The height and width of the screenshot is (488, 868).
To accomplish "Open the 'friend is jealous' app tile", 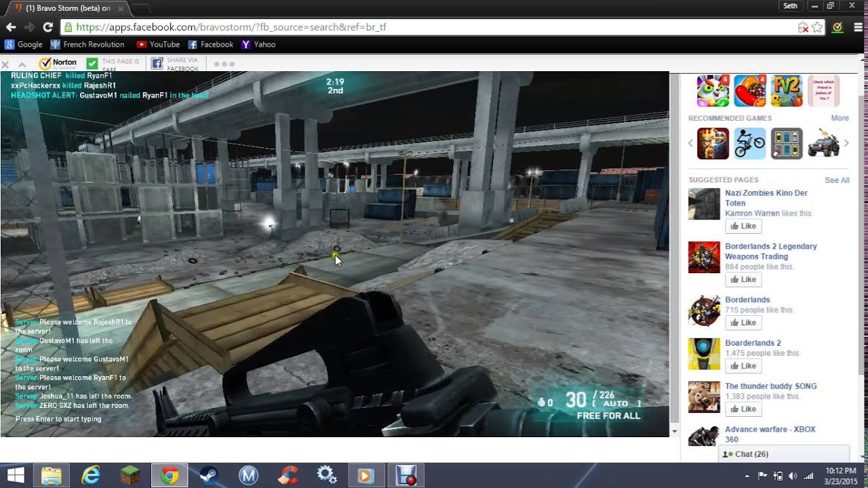I will (x=823, y=91).
